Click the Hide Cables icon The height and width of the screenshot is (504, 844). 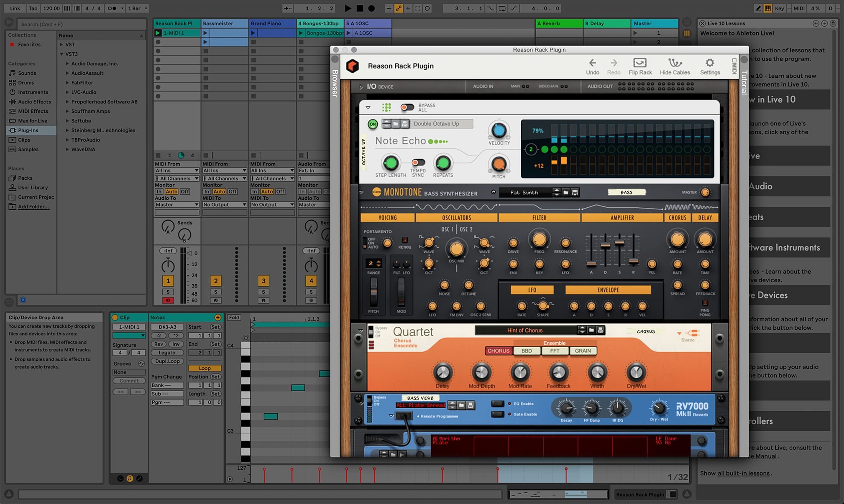tap(675, 63)
